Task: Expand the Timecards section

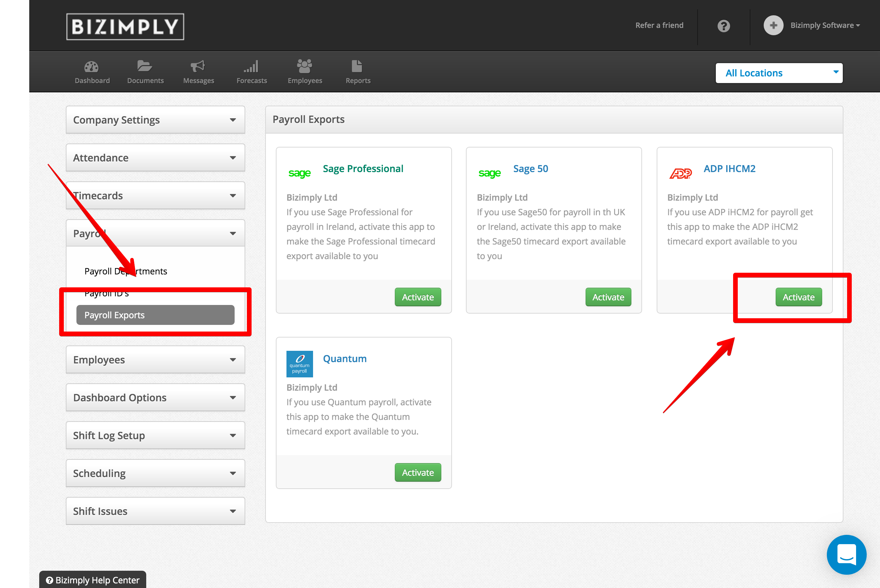Action: point(155,195)
